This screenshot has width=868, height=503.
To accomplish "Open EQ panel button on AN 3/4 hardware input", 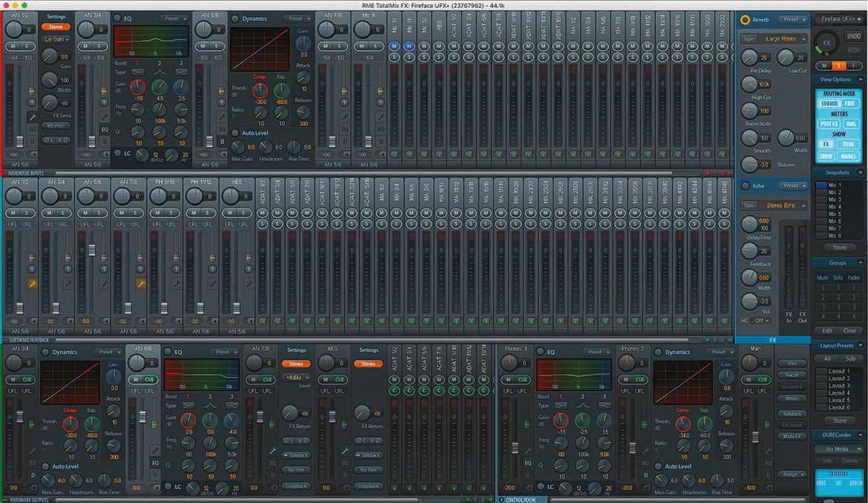I will 105,130.
